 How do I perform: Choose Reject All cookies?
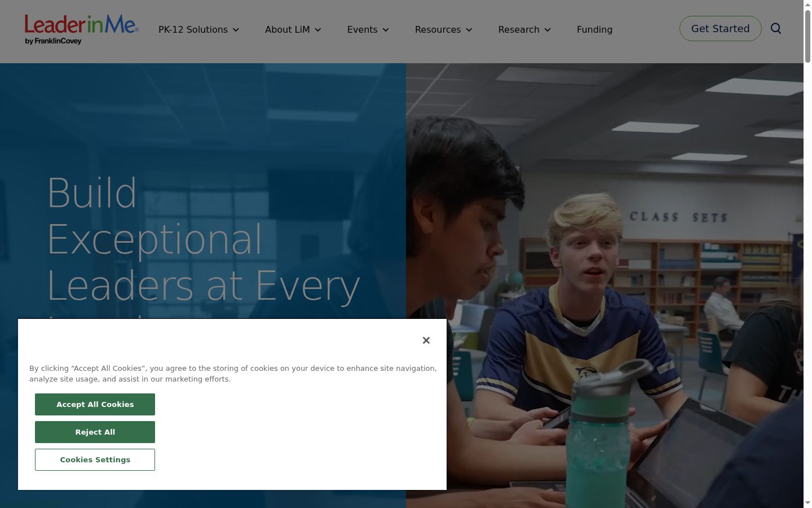click(95, 432)
